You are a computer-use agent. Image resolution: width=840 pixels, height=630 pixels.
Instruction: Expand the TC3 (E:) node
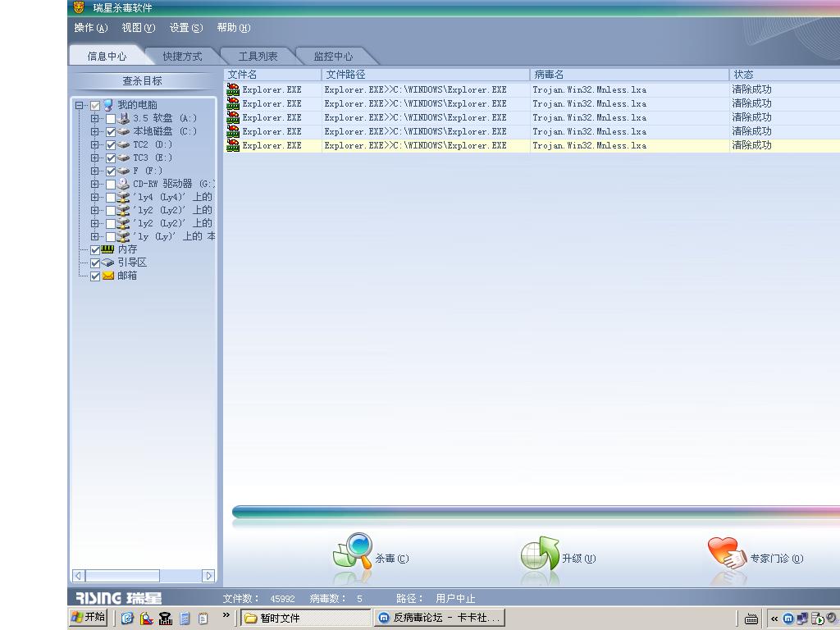(95, 157)
